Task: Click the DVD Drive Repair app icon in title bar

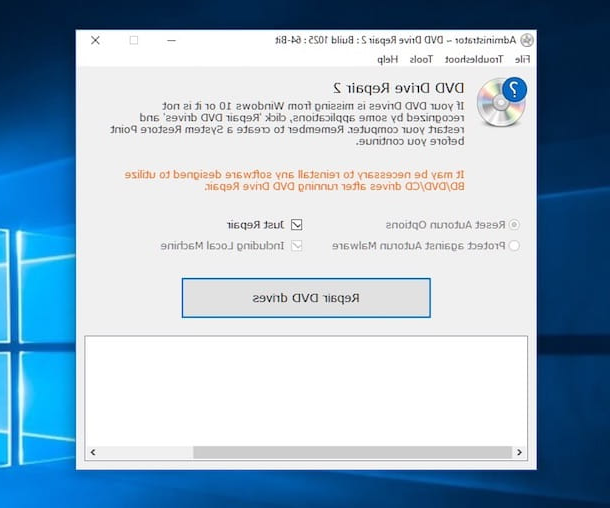Action: 527,40
